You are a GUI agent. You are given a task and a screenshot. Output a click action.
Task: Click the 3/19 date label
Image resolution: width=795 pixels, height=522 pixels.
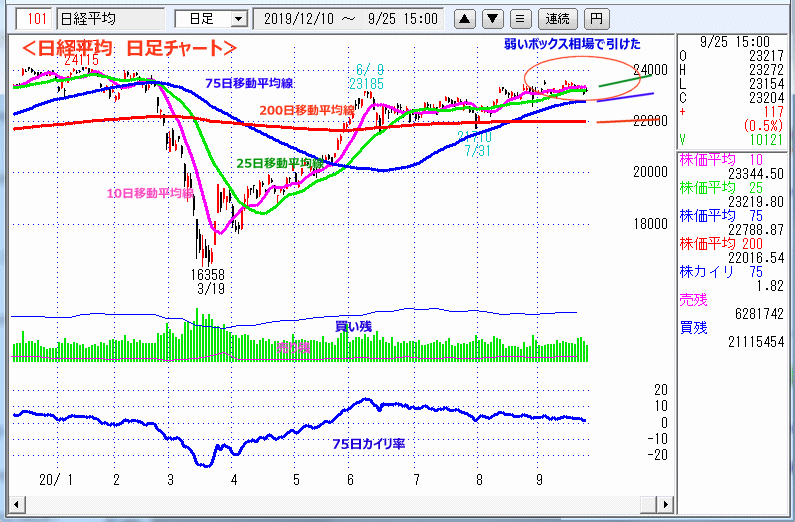click(211, 289)
